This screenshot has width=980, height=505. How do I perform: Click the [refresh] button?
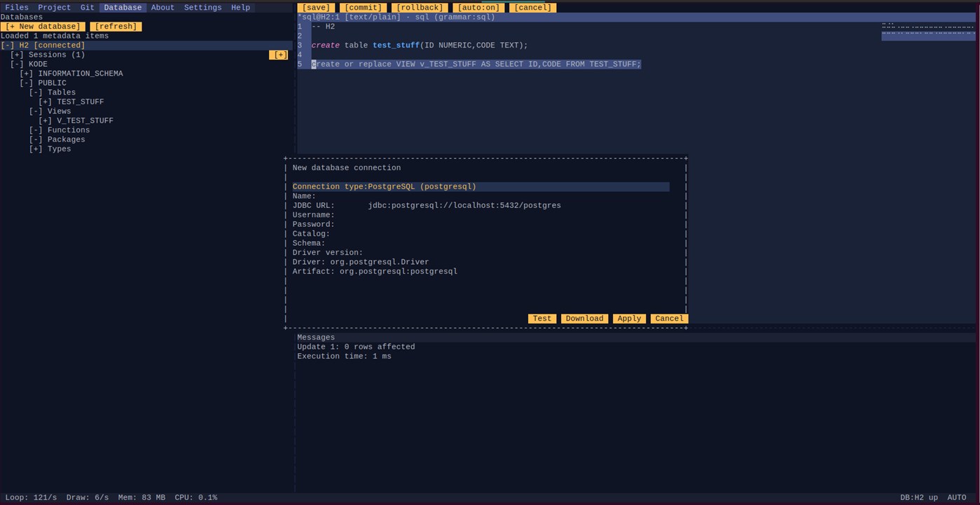(116, 27)
